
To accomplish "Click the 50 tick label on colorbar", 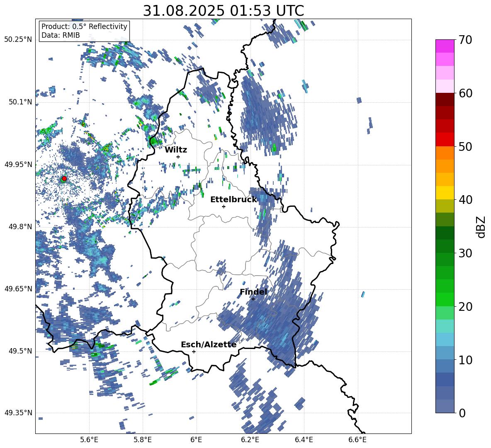I will pyautogui.click(x=465, y=147).
